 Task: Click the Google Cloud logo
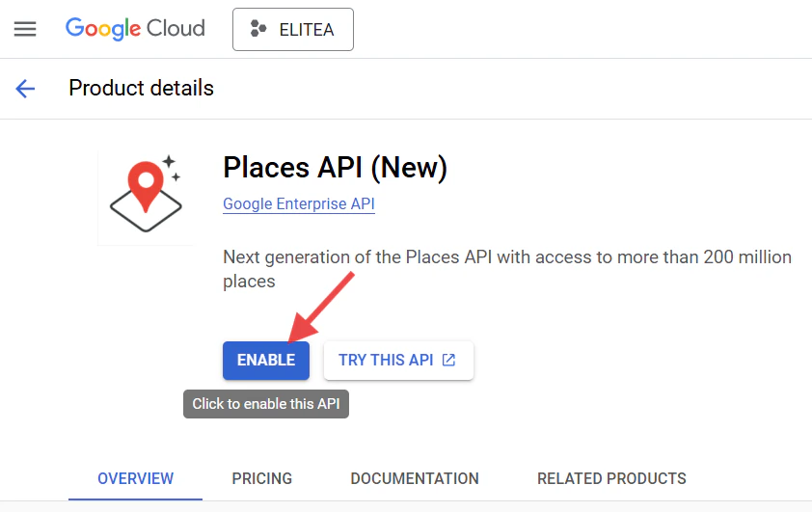[135, 29]
